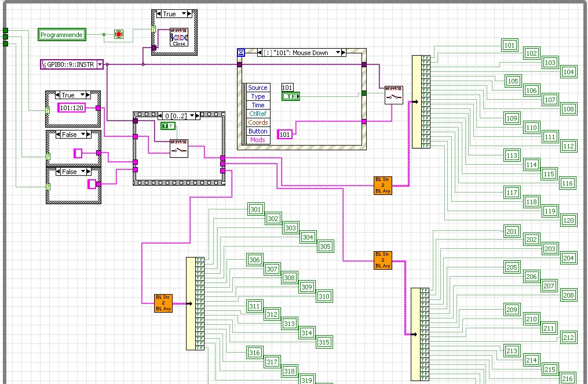
Task: Open the bottommost False case selector dropdown
Action: 83,172
